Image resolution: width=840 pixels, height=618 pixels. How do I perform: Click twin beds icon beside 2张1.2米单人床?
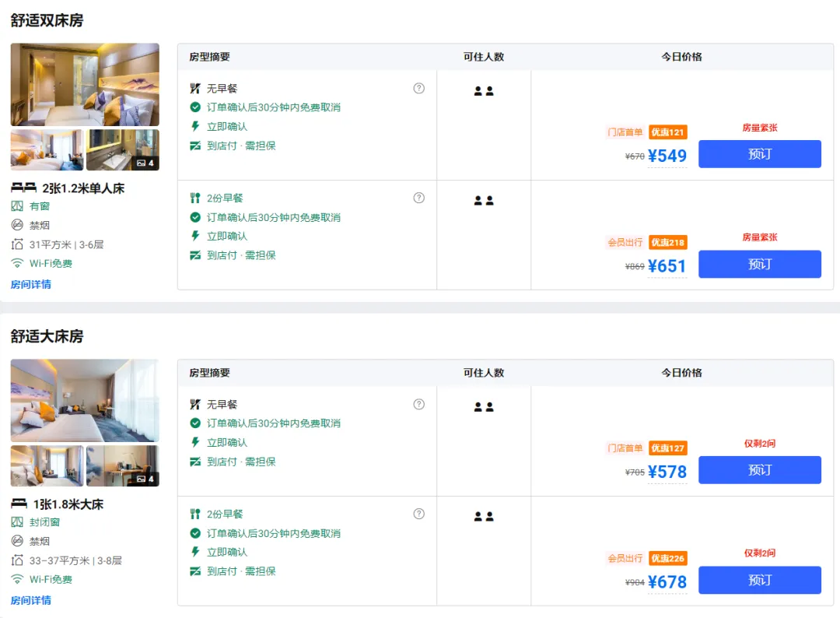click(x=23, y=188)
